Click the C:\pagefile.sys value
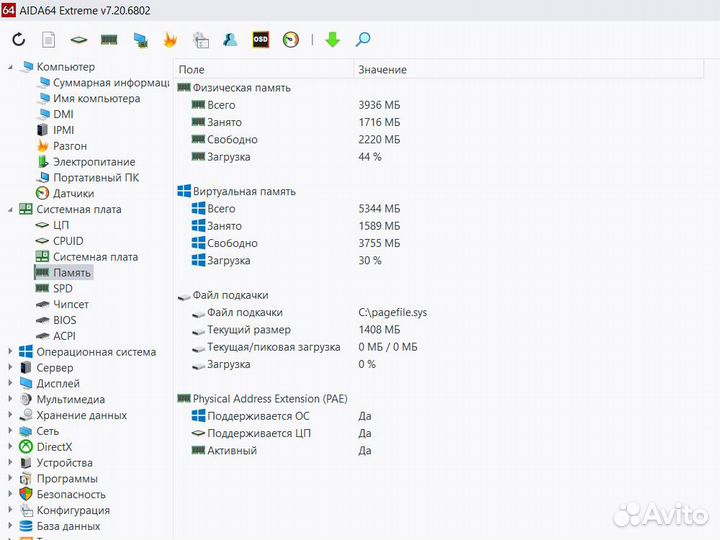The image size is (720, 540). 393,313
